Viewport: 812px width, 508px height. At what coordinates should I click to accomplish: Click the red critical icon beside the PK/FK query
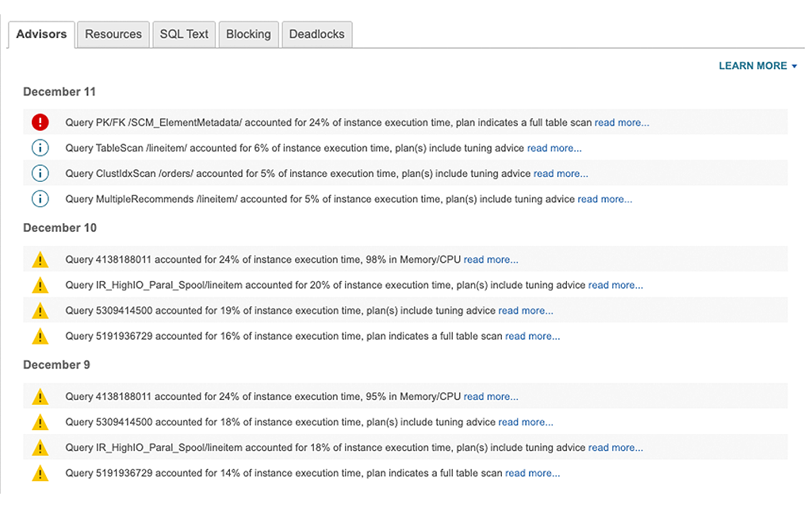40,122
